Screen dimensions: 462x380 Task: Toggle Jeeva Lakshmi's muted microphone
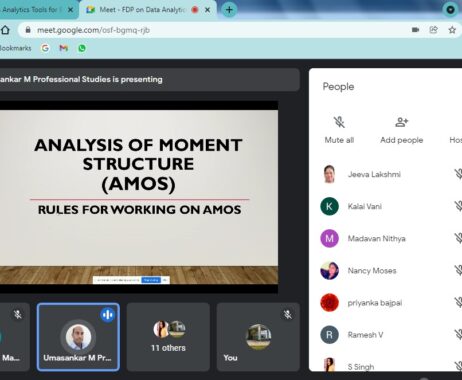point(458,174)
